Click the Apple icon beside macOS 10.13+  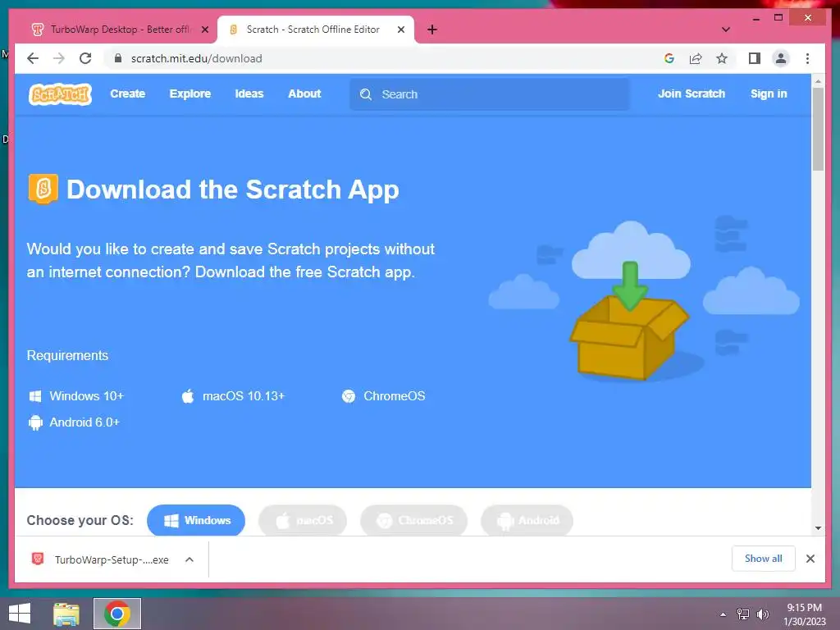tap(188, 396)
